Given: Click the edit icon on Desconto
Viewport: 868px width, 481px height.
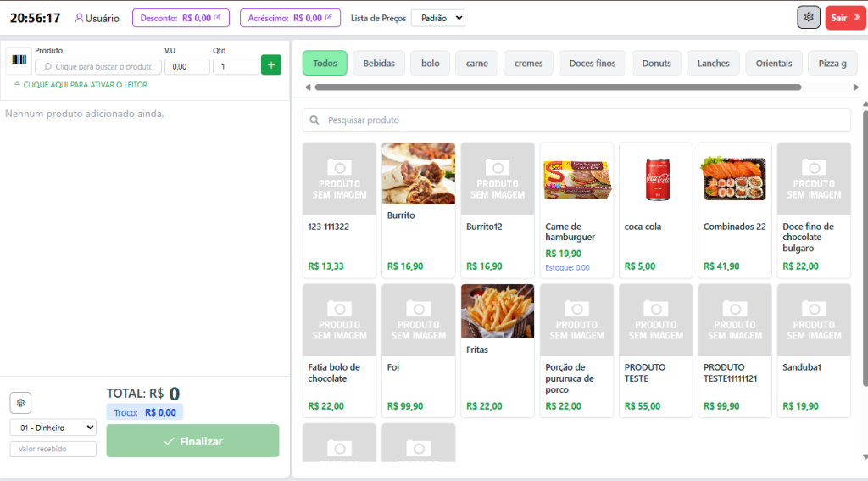Looking at the screenshot, I should pos(218,18).
